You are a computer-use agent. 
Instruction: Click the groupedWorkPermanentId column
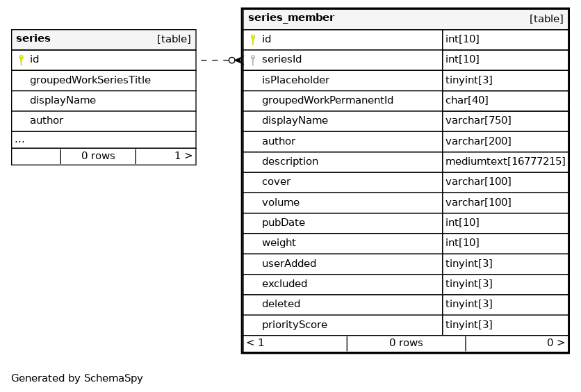(x=327, y=100)
